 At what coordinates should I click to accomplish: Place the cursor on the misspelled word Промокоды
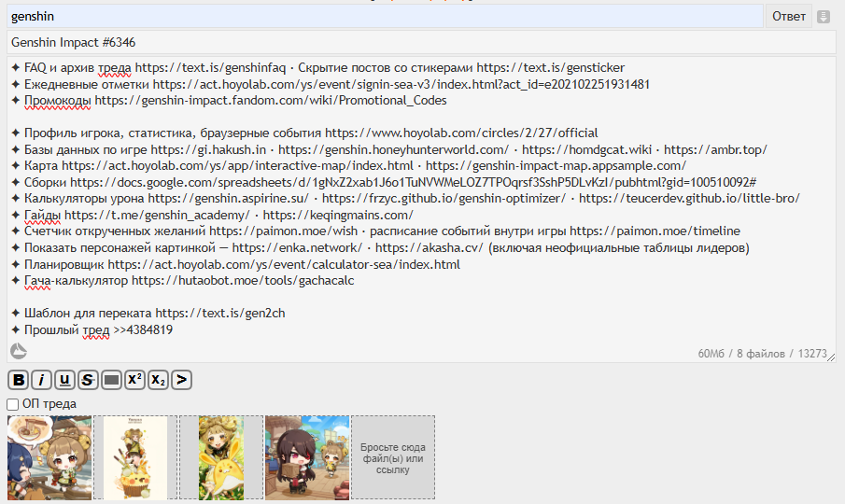click(x=58, y=101)
